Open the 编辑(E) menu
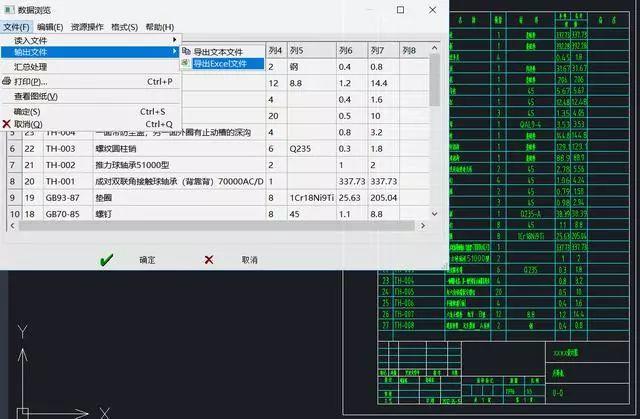 coord(50,27)
